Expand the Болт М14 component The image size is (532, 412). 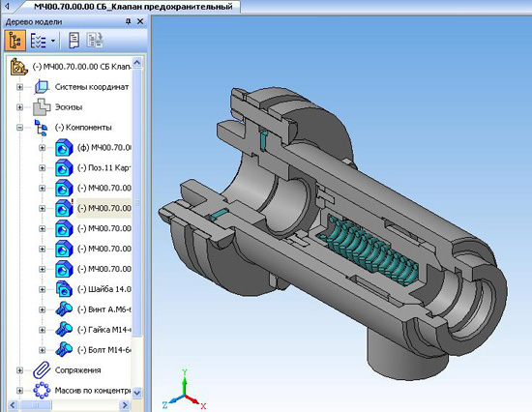click(42, 350)
